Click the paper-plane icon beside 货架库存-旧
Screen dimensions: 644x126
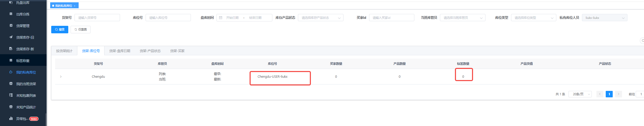tap(11, 37)
